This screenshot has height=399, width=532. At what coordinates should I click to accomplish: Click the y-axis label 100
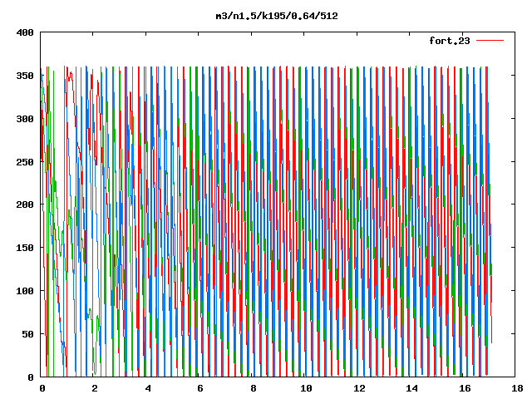click(25, 291)
